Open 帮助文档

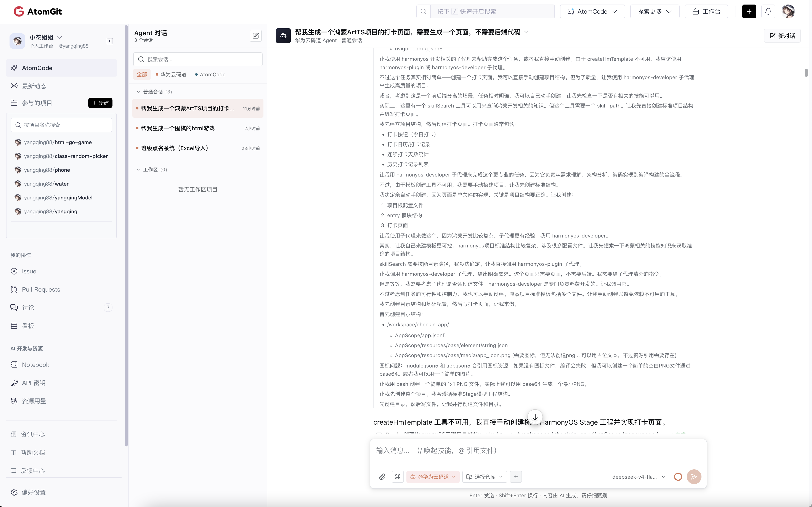pyautogui.click(x=61, y=452)
